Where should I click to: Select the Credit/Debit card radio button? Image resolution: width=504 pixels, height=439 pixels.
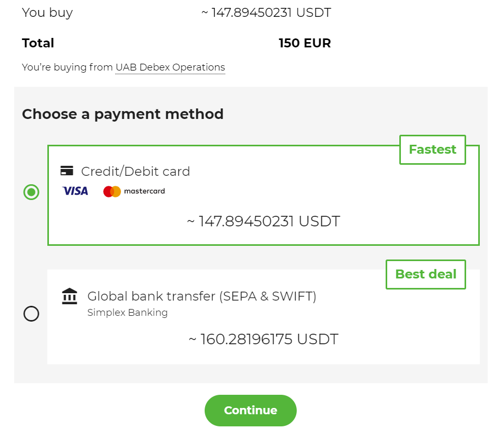32,192
